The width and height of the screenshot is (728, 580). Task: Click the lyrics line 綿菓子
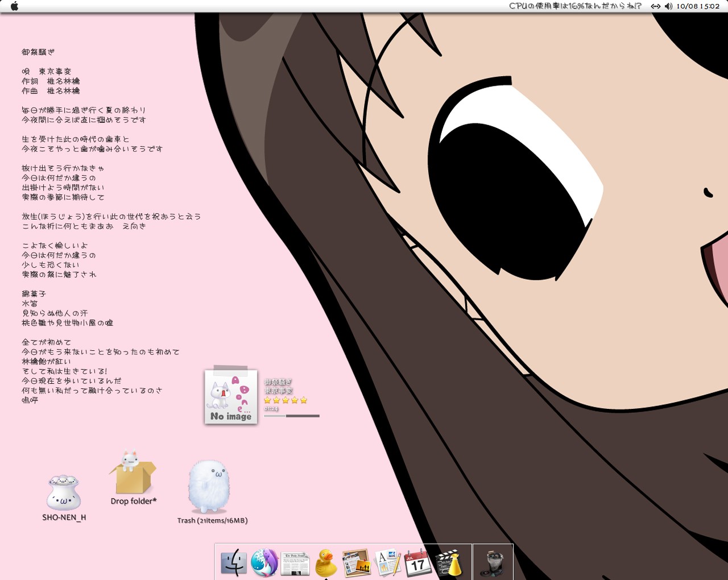(x=34, y=294)
